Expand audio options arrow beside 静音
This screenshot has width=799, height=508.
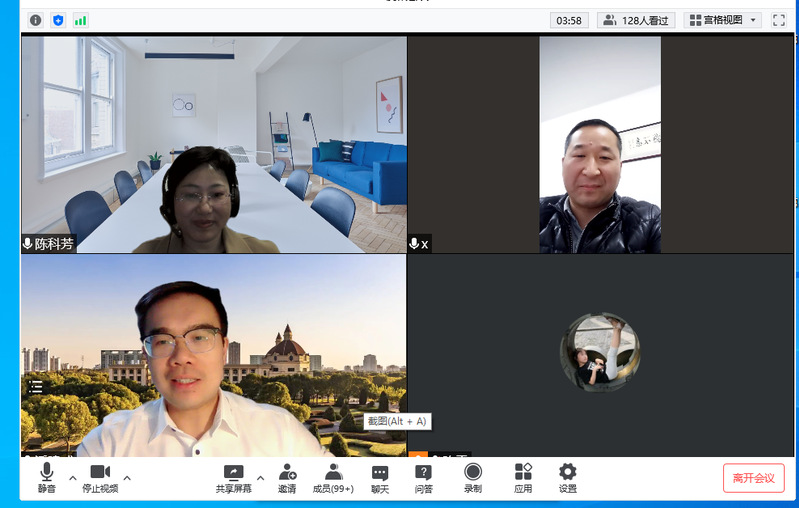coord(73,478)
